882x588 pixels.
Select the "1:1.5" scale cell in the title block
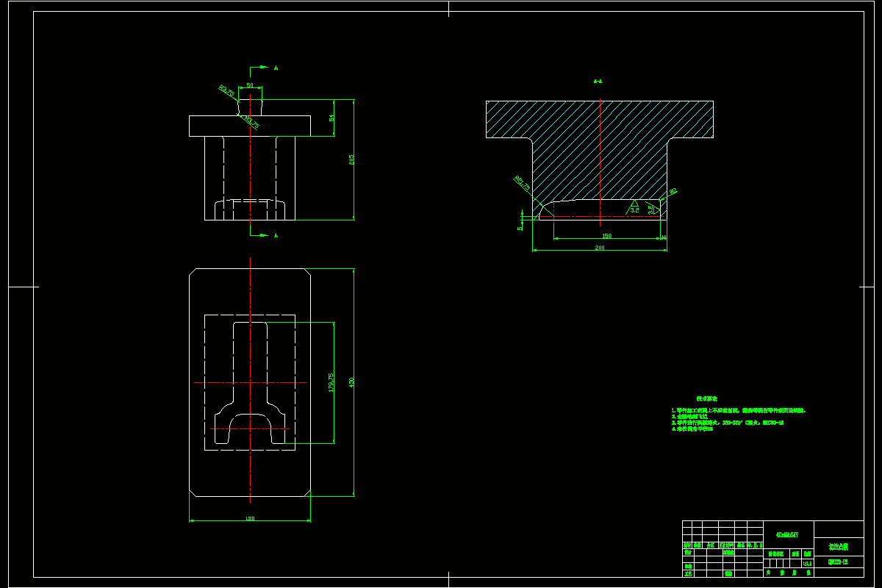[x=808, y=563]
